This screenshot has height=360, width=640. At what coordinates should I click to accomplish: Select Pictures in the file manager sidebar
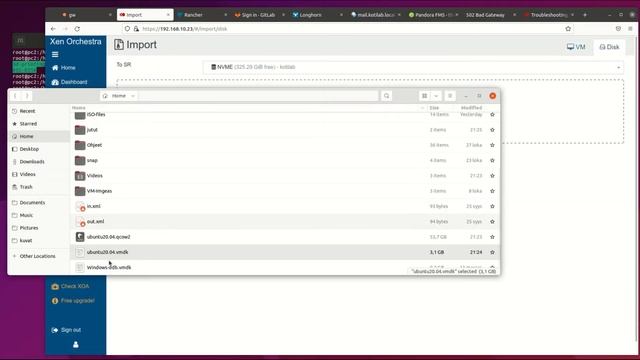point(39,228)
